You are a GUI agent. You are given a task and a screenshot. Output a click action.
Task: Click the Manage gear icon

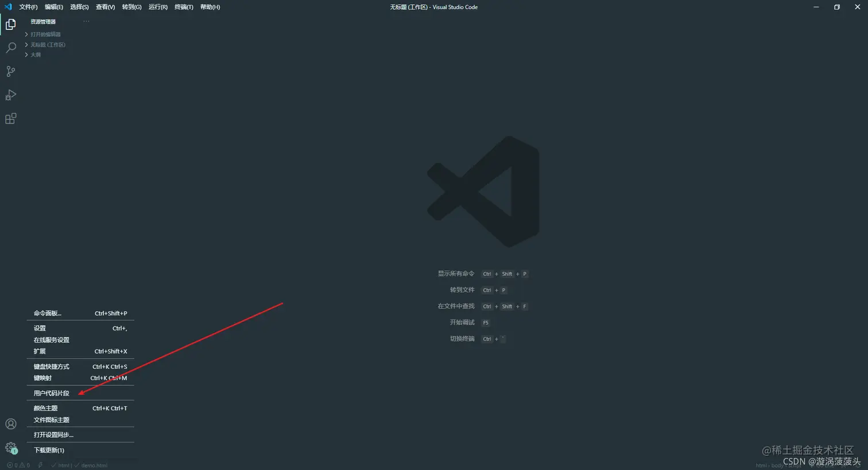(10, 447)
